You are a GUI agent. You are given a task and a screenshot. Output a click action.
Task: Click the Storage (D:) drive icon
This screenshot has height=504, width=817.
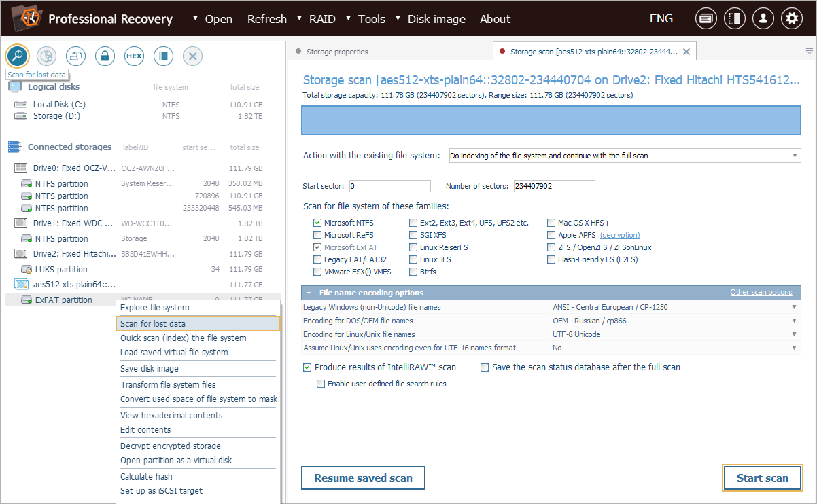[x=22, y=116]
